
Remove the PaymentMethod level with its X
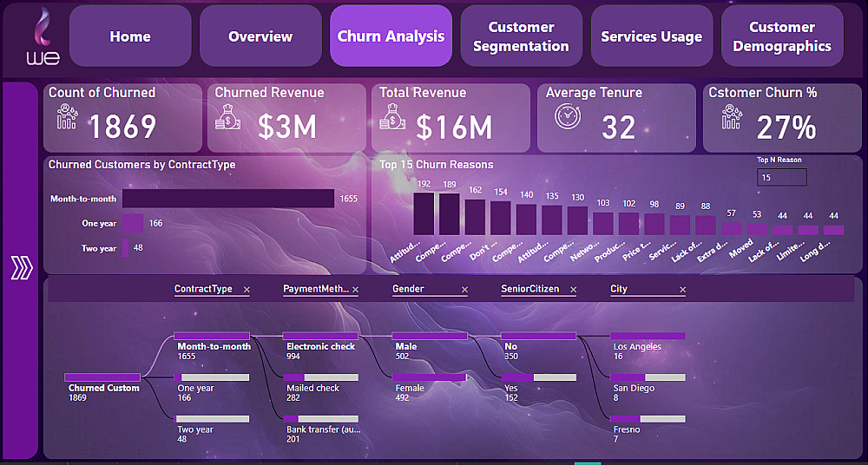355,290
